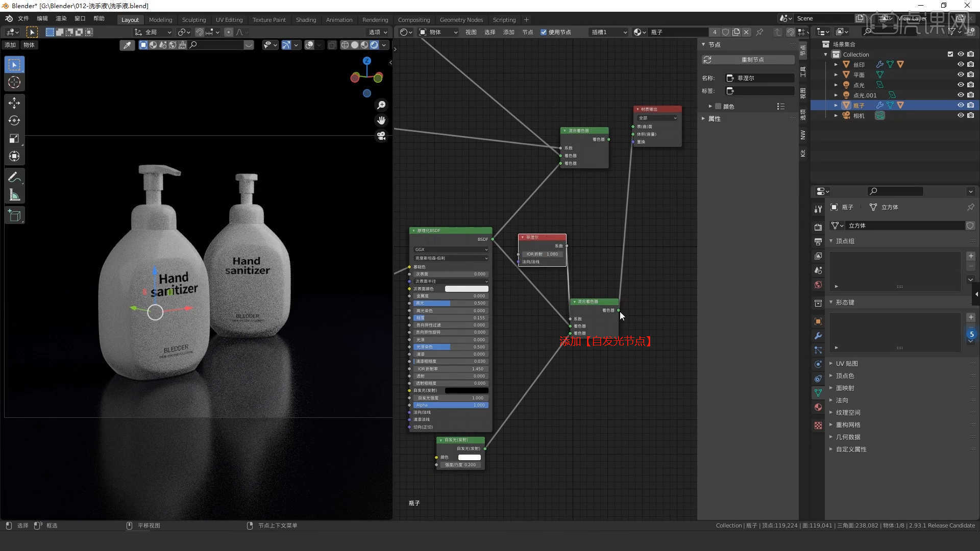Open the Modifier wrench properties tab
The image size is (980, 551).
point(818,336)
